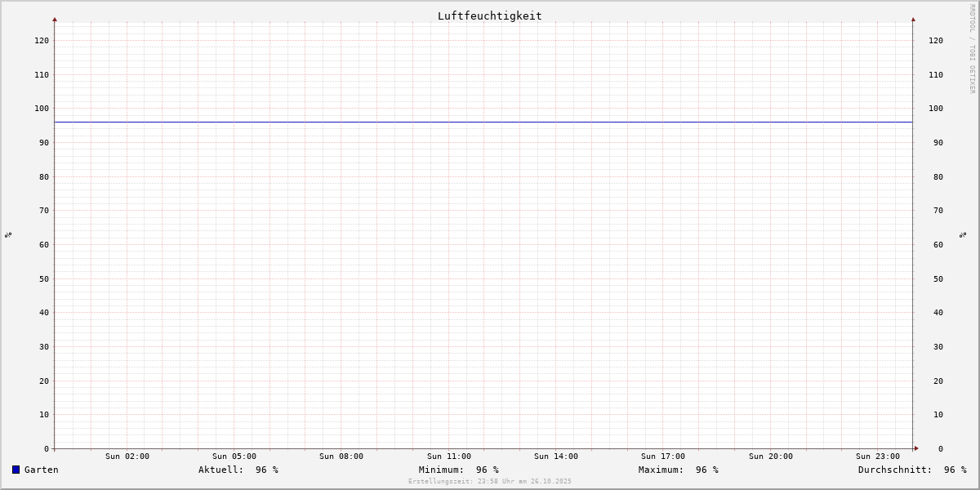The width and height of the screenshot is (980, 490).
Task: Click the Durchschnitt 96 % statistic
Action: (x=912, y=470)
